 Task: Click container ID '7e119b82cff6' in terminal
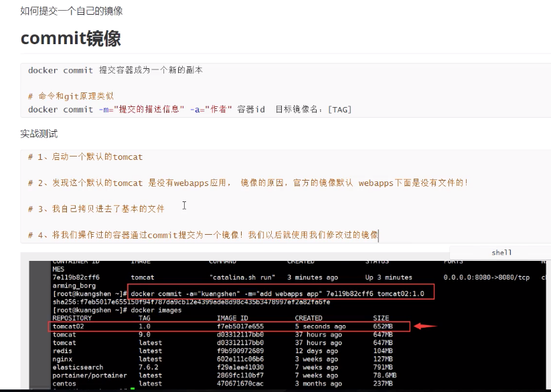pyautogui.click(x=76, y=278)
